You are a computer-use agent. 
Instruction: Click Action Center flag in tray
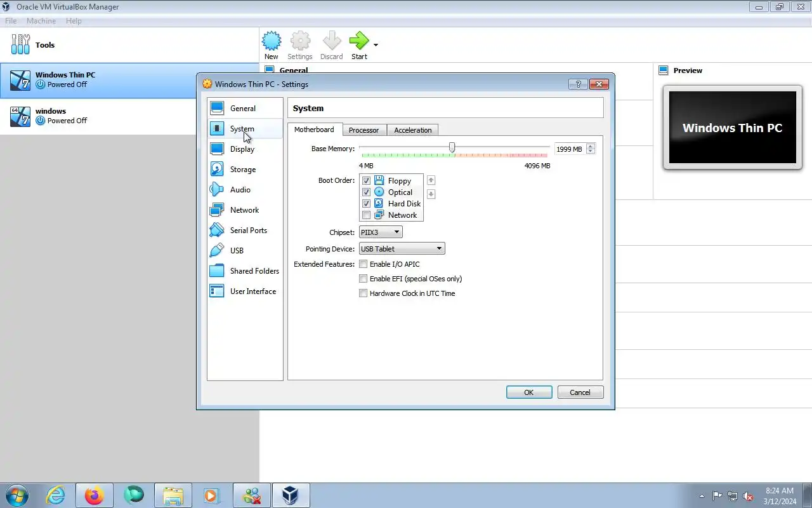[x=717, y=496]
